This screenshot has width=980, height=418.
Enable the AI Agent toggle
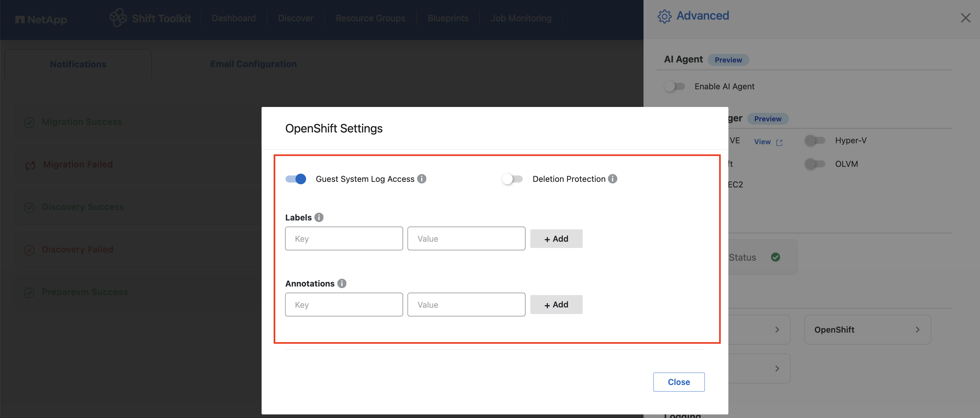(675, 86)
